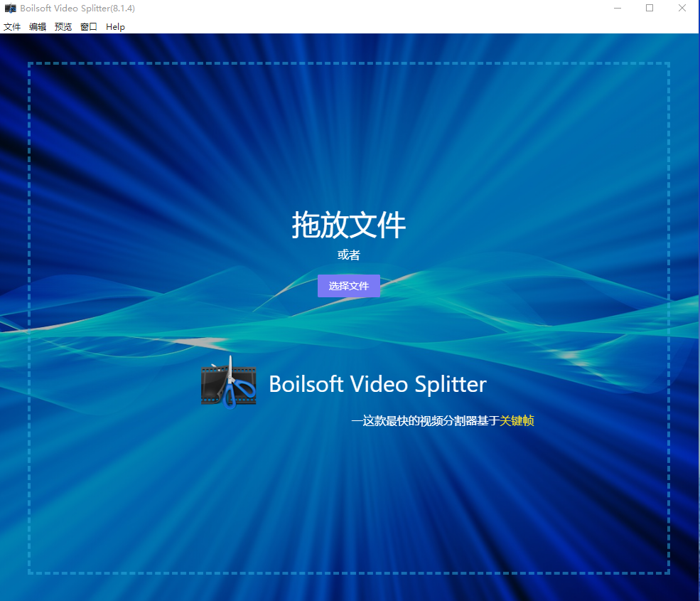Click the title bar text showing version 8.1.4
Image resolution: width=700 pixels, height=601 pixels.
tap(77, 9)
